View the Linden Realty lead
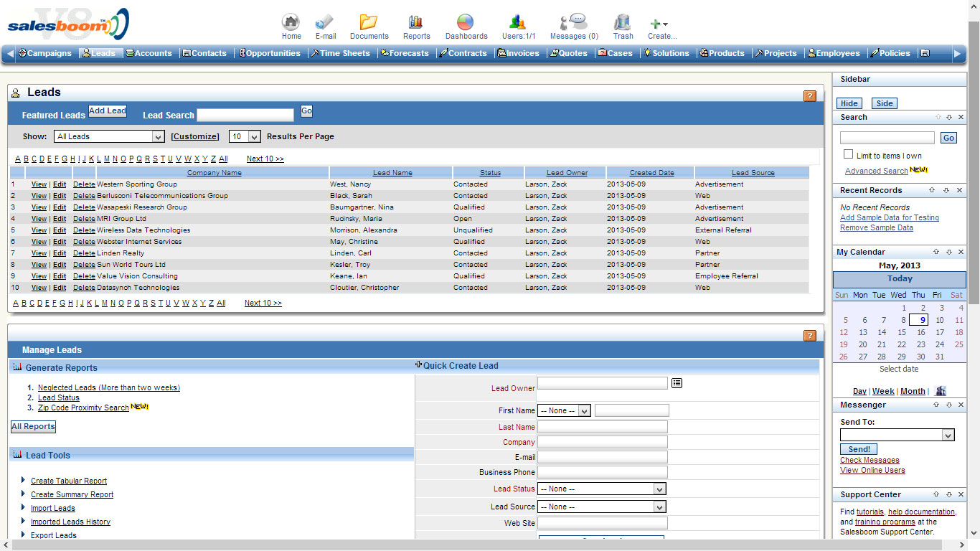980x551 pixels. [39, 253]
